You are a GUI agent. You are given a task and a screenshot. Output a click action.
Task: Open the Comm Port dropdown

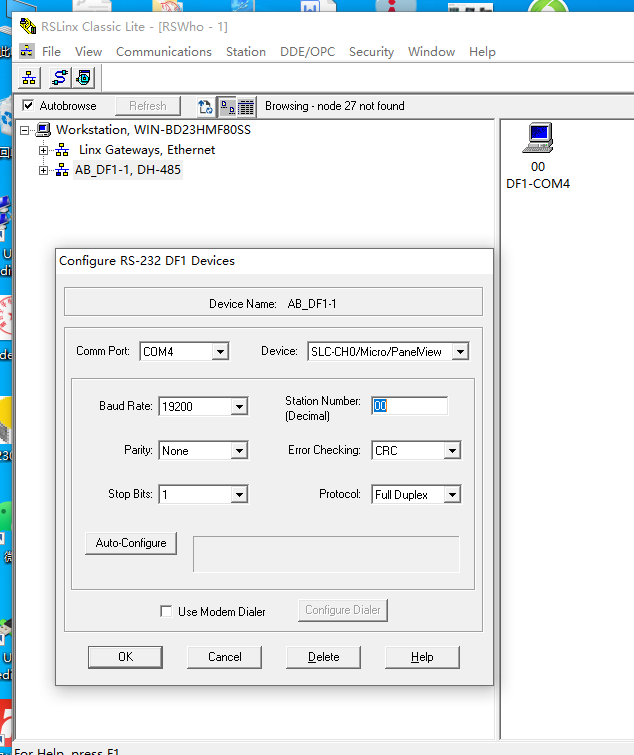point(220,352)
